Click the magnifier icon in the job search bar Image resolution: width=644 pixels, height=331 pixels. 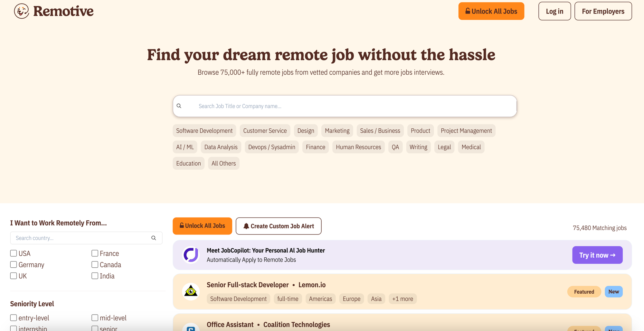click(179, 106)
